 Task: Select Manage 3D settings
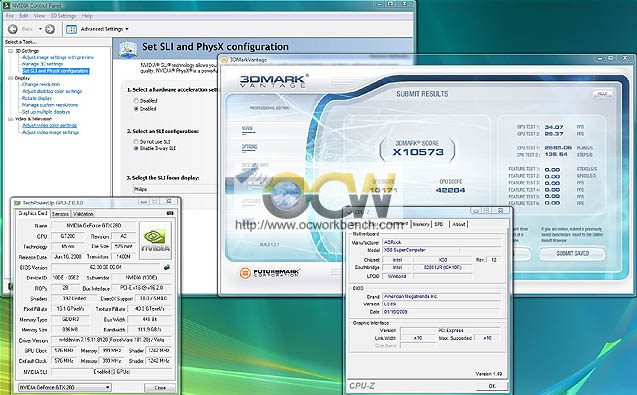click(x=42, y=64)
